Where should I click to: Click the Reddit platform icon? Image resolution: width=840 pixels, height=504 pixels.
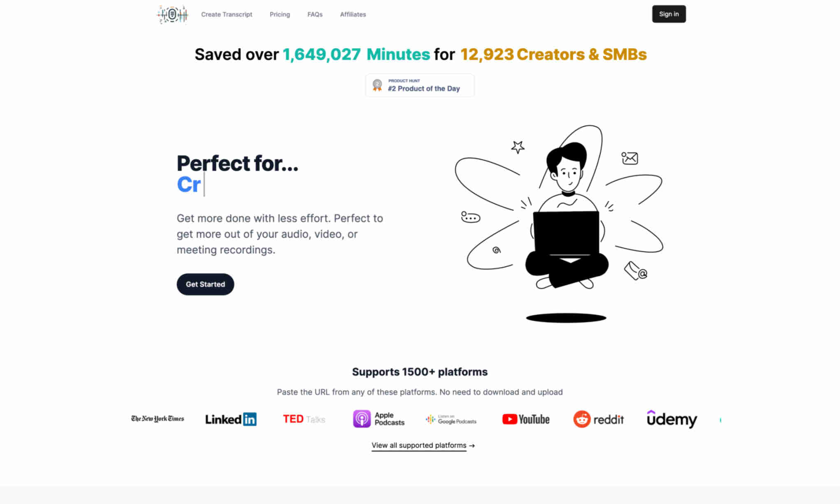(x=599, y=419)
